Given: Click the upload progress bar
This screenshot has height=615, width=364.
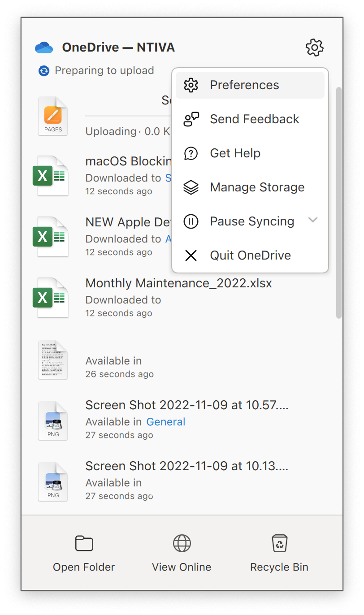Looking at the screenshot, I should [x=128, y=116].
